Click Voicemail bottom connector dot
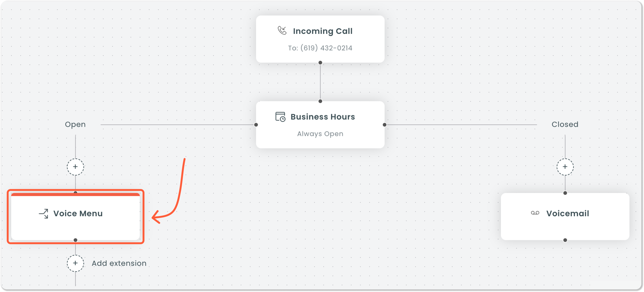Screen dimensions: 644x292 [x=565, y=240]
